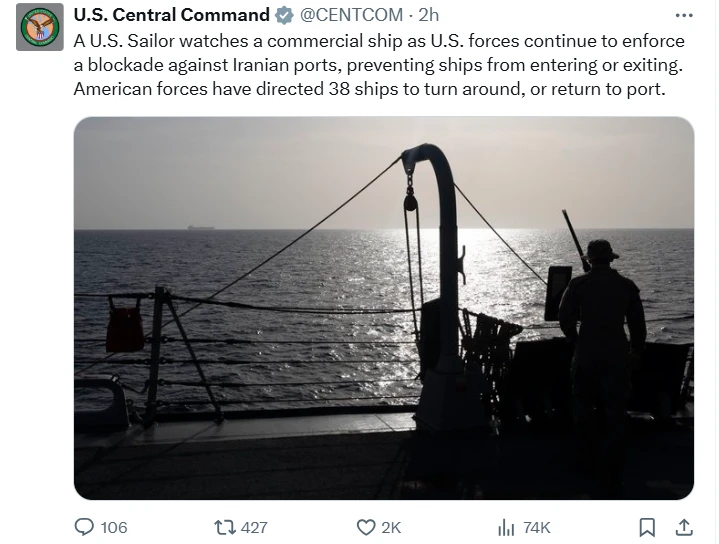Screen dimensions: 719x544
Task: Like the post with the heart icon
Action: pyautogui.click(x=366, y=527)
